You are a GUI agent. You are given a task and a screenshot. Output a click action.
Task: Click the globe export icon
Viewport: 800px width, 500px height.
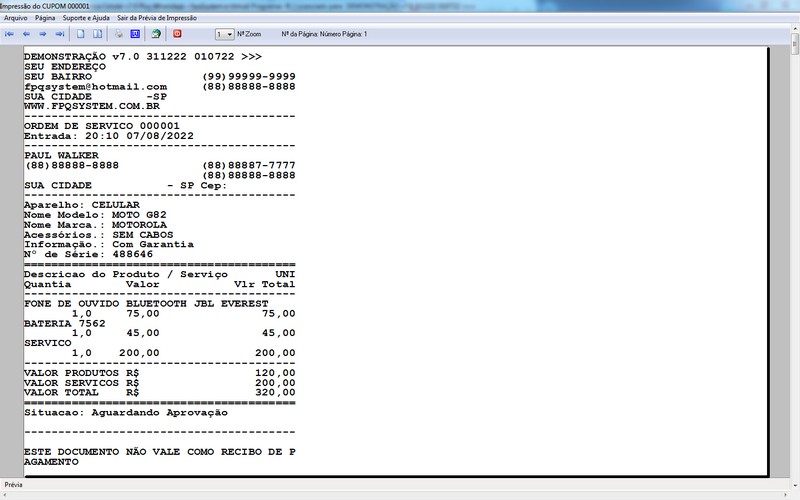[x=156, y=34]
